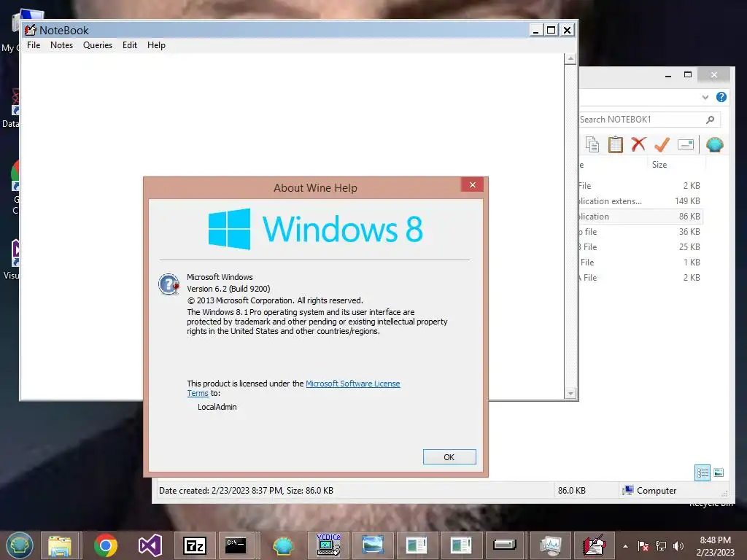Click NoteBook scrollbar up arrow

pyautogui.click(x=570, y=60)
